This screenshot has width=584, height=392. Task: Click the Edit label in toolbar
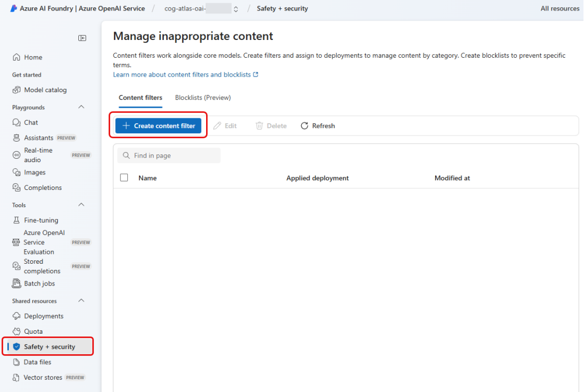[231, 126]
